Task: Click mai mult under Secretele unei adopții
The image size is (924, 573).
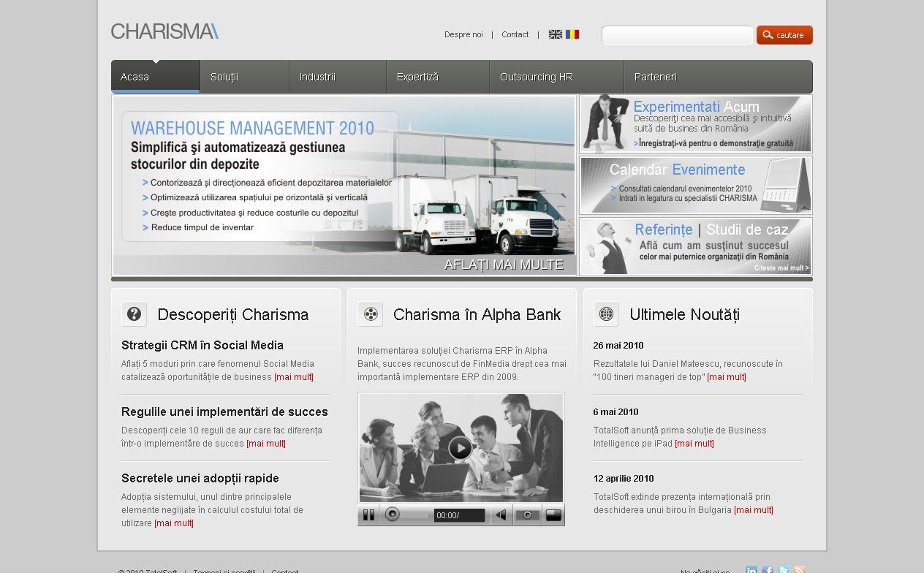Action: (174, 523)
